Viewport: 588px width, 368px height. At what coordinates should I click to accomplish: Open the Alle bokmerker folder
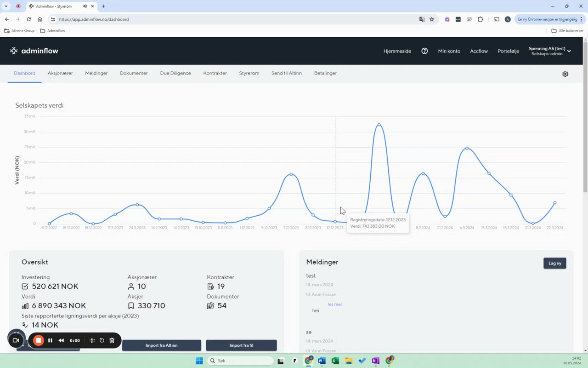pos(567,31)
